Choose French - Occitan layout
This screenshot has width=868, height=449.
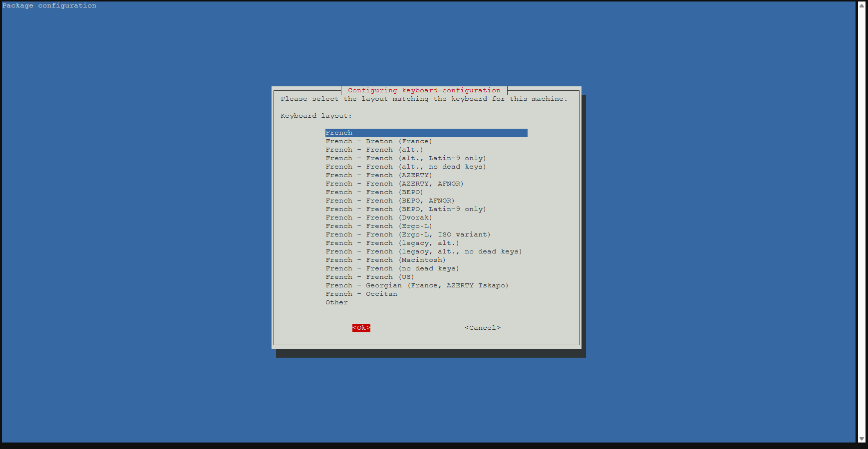361,294
